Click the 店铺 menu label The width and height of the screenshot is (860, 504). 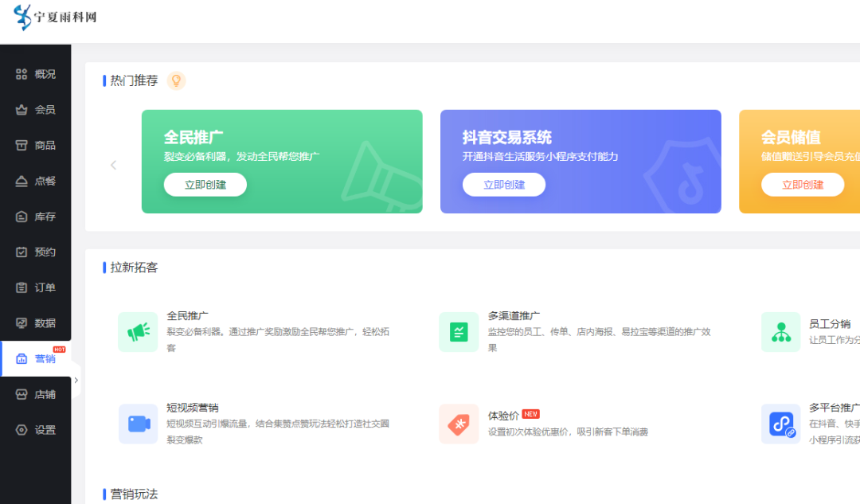point(45,394)
